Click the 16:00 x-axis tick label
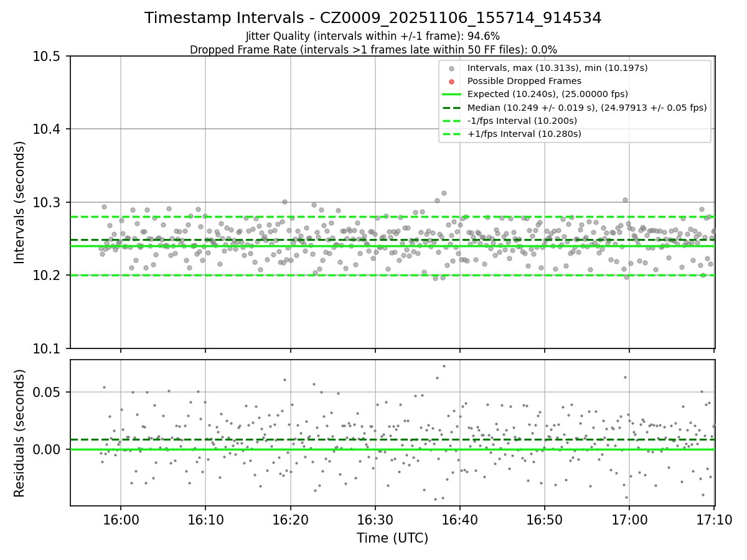 121,519
